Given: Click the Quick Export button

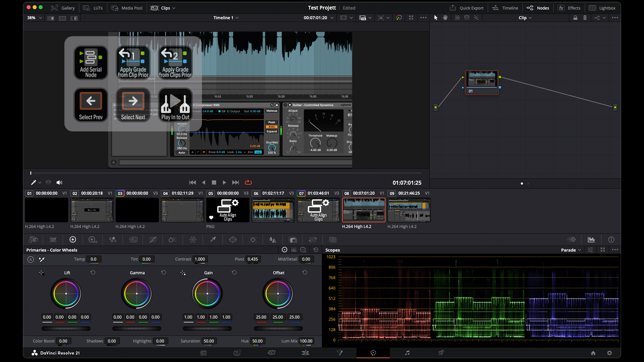Looking at the screenshot, I should pyautogui.click(x=467, y=8).
